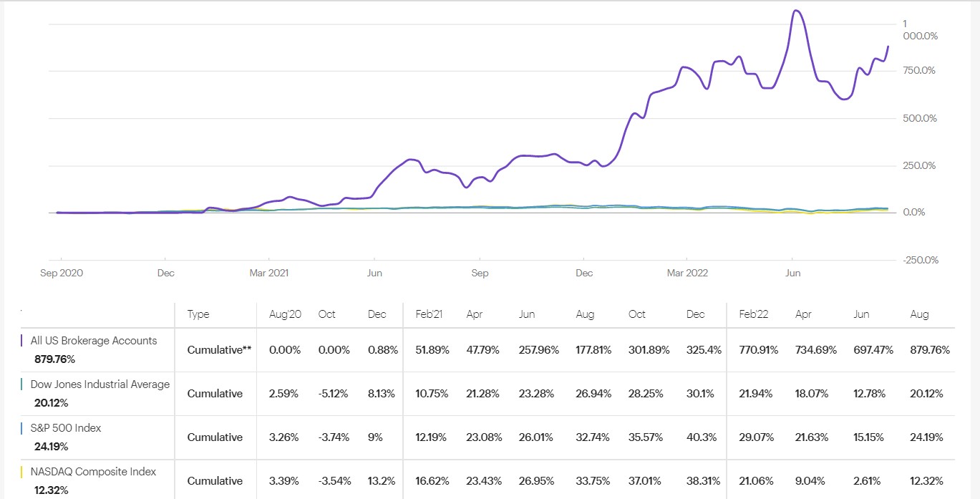Click the 750.0% y-axis label
980x499 pixels.
pyautogui.click(x=921, y=71)
